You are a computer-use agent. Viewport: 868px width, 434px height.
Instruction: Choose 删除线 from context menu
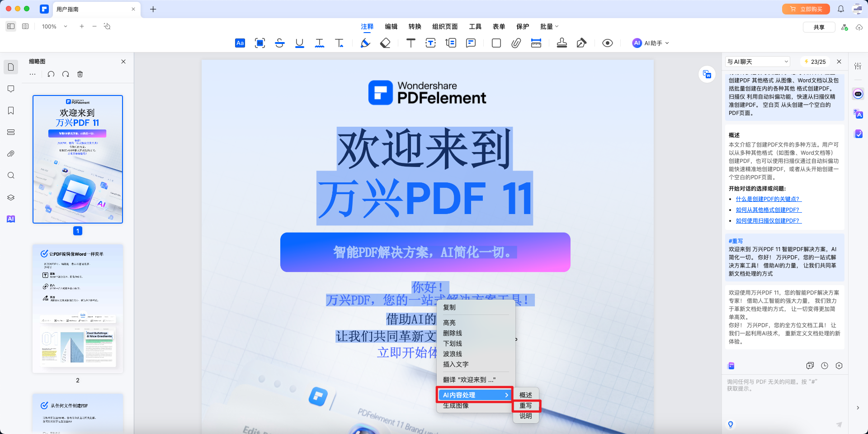(x=453, y=333)
